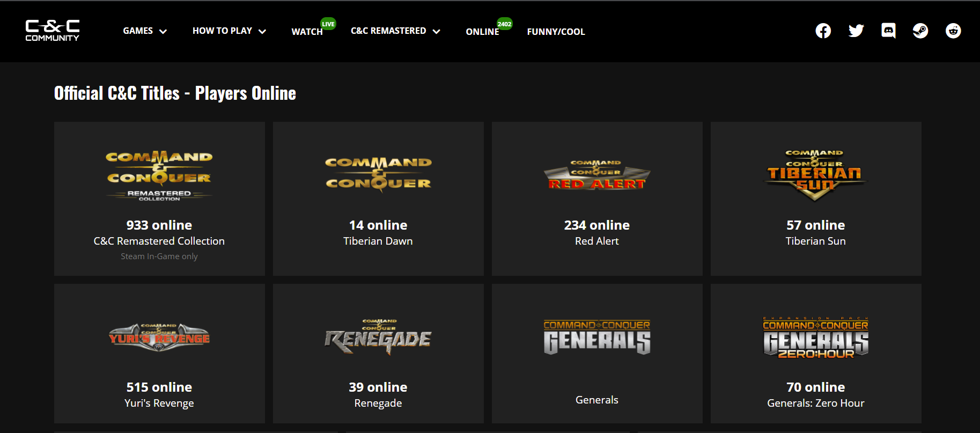Click the Tiberian Sun logo
Image resolution: width=980 pixels, height=433 pixels.
(815, 175)
